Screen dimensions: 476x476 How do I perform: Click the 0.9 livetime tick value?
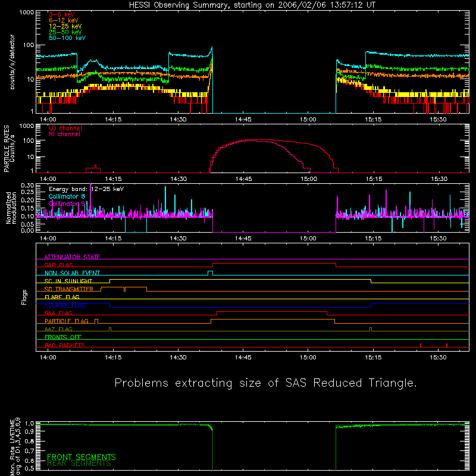[x=29, y=431]
